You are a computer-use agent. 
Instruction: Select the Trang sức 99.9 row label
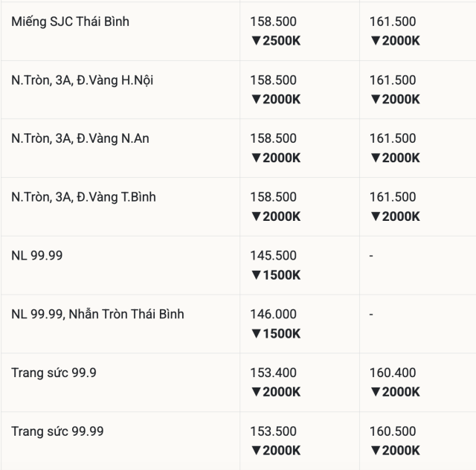pyautogui.click(x=54, y=373)
